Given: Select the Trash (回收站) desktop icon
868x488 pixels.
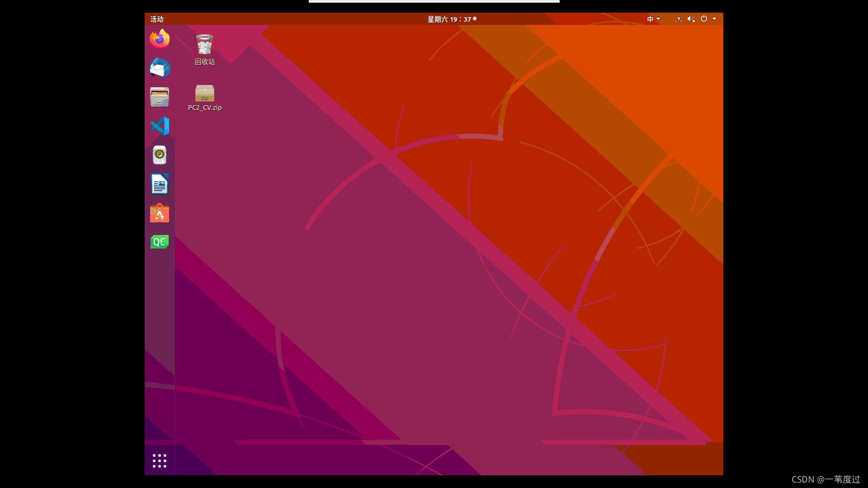Looking at the screenshot, I should 205,44.
